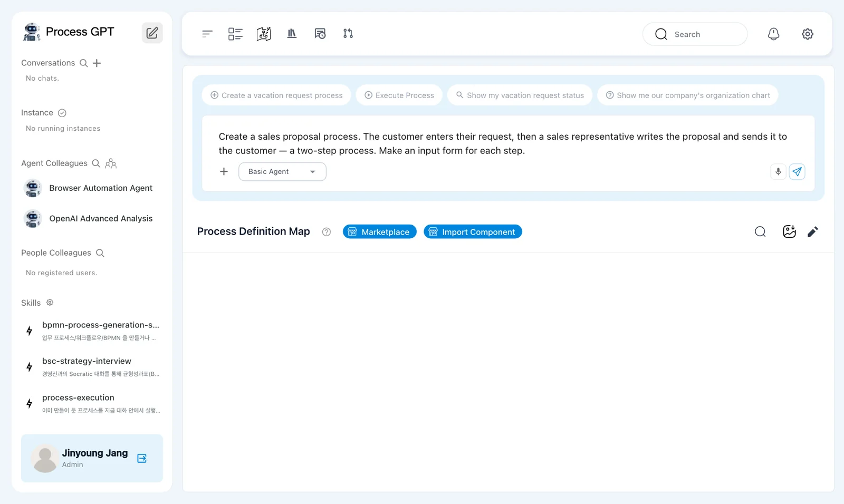
Task: Open the Basic Agent dropdown
Action: [282, 172]
